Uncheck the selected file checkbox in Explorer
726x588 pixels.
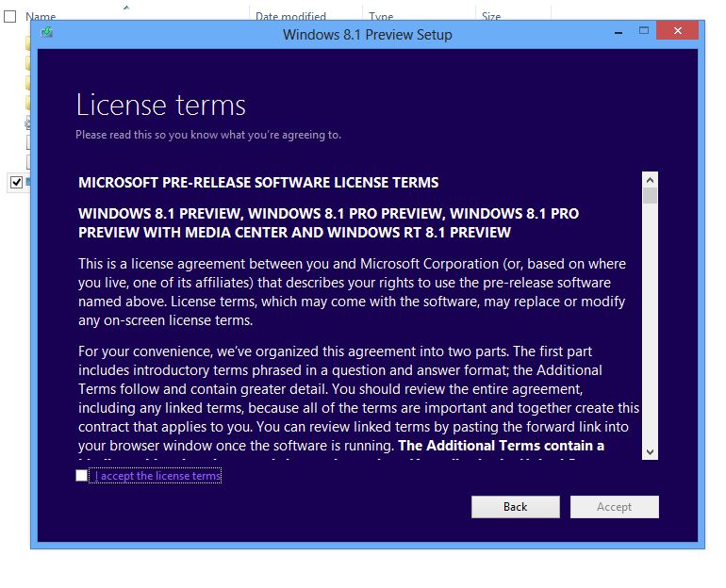[x=16, y=182]
